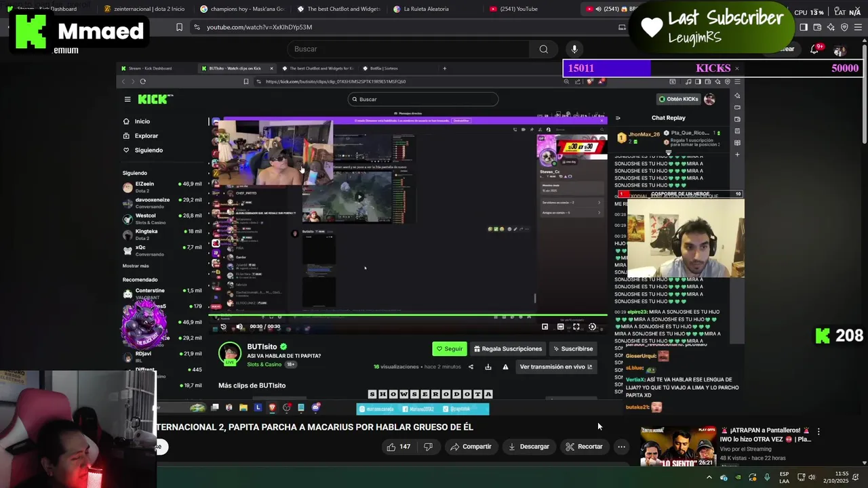Image resolution: width=868 pixels, height=488 pixels.
Task: Toggle theater mode on Kick clip player
Action: [561, 327]
